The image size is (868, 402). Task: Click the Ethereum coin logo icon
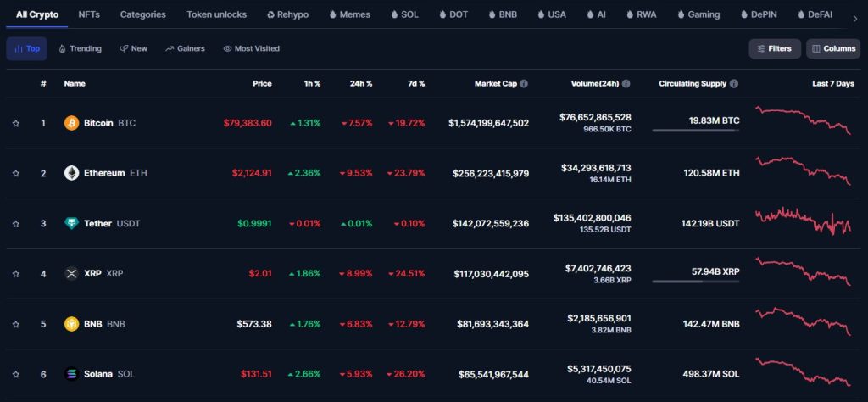(x=71, y=173)
